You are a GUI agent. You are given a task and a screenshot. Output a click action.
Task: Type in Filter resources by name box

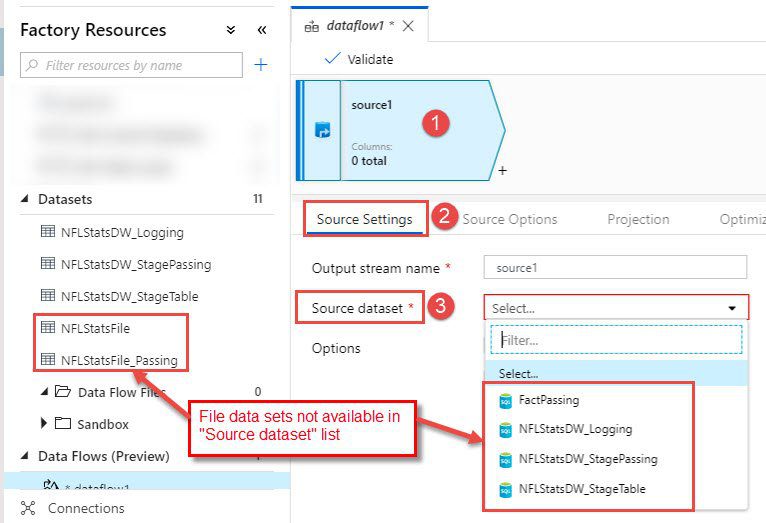131,65
